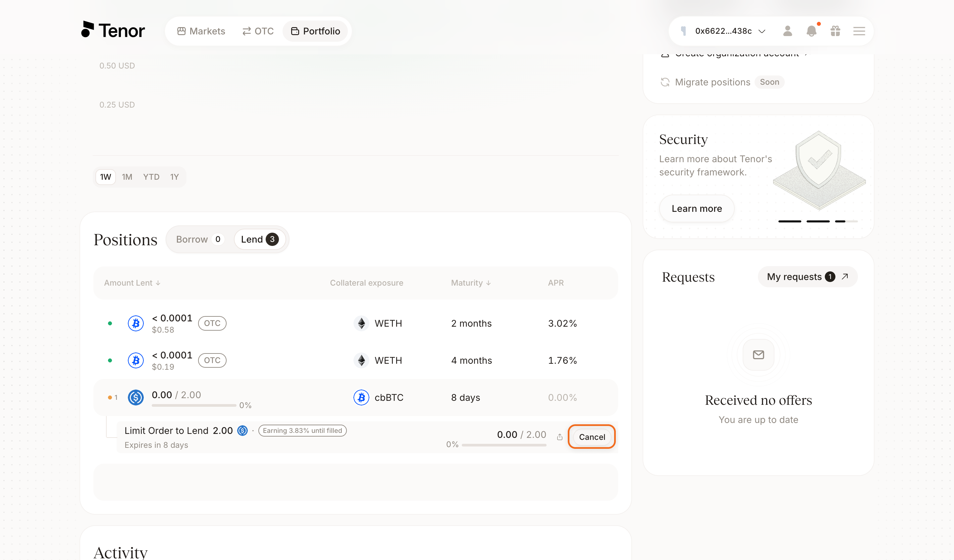Select the 1Y chart range

[x=174, y=177]
